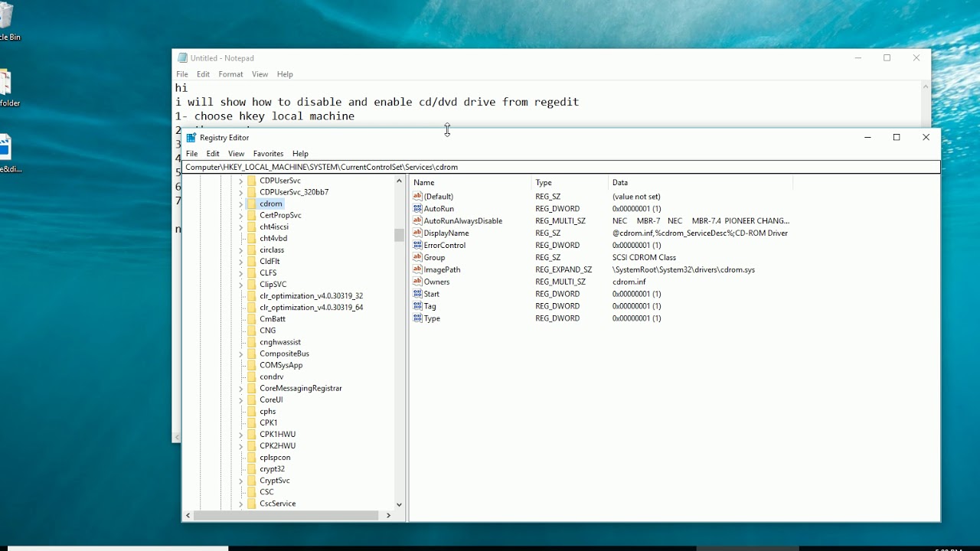The height and width of the screenshot is (551, 980).
Task: Click the Type DWORD value icon
Action: (x=417, y=318)
